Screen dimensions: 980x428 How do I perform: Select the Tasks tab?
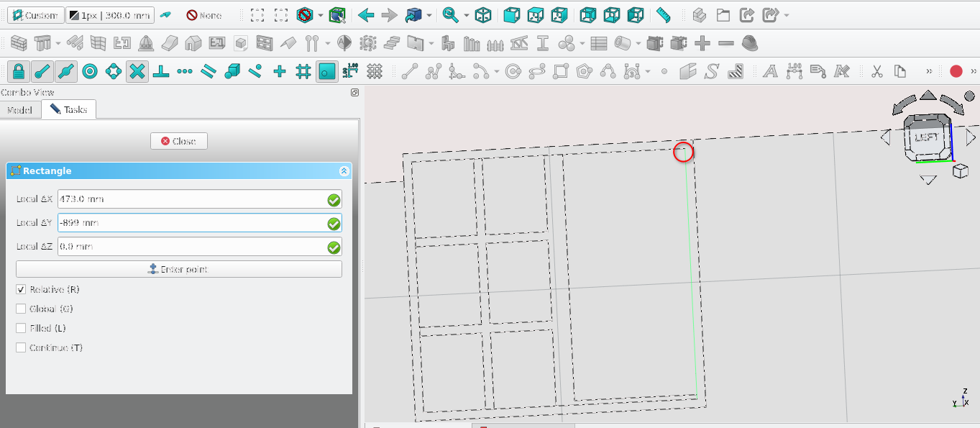pos(69,110)
